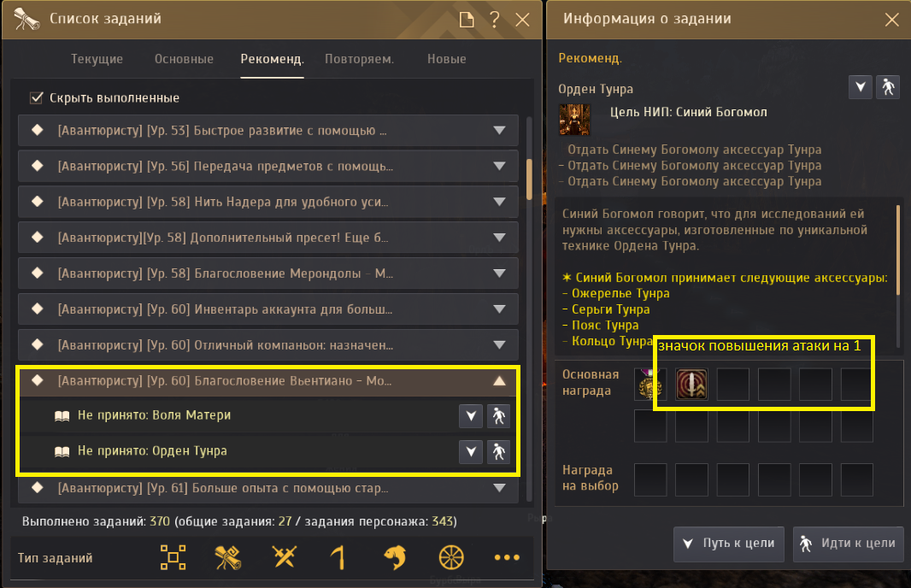Click the notes page icon in quest list header
The height and width of the screenshot is (588, 911).
467,20
